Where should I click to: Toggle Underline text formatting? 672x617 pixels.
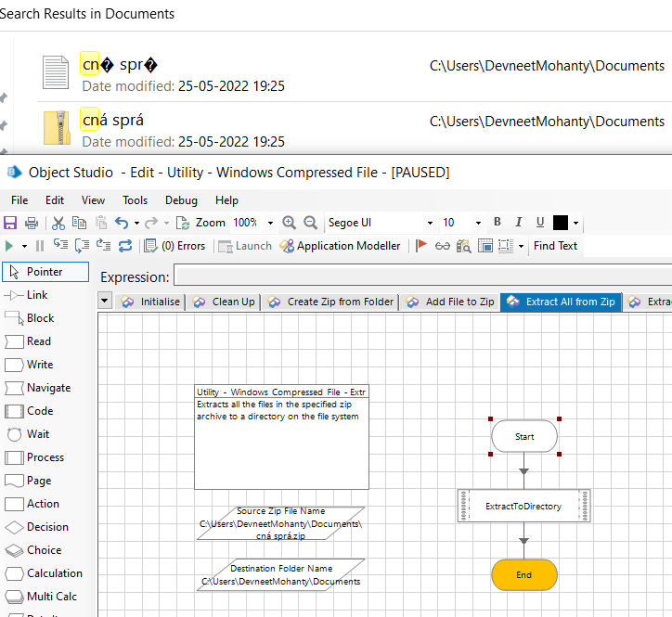[540, 223]
